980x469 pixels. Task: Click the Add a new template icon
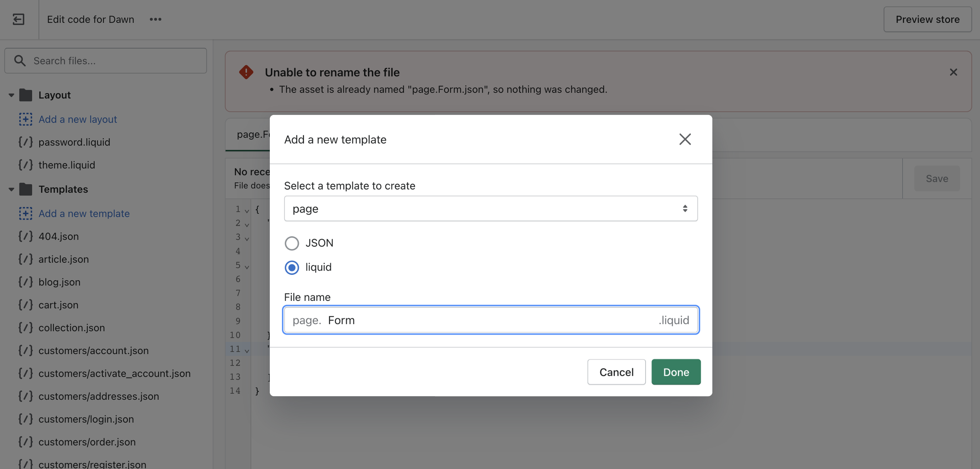click(25, 213)
